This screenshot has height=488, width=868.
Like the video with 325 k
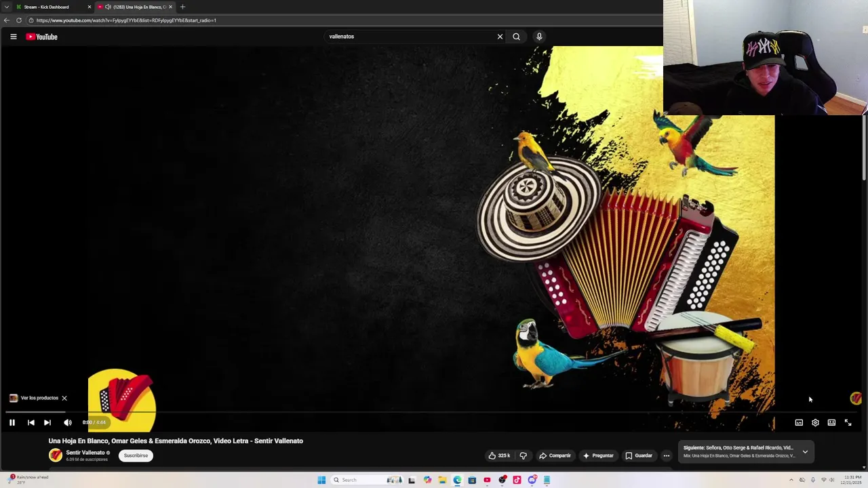coord(499,455)
